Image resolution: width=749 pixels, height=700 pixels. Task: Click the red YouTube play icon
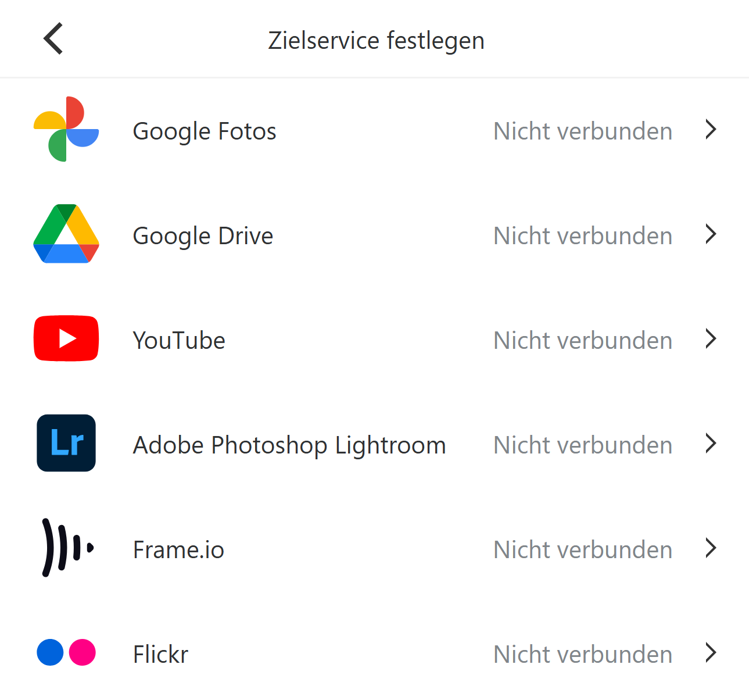coord(66,338)
